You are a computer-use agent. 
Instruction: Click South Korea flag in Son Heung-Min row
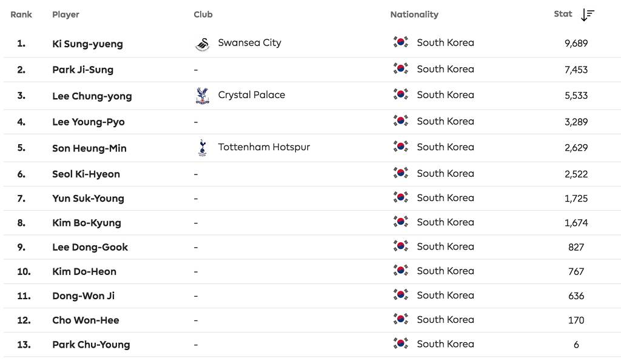pos(400,147)
